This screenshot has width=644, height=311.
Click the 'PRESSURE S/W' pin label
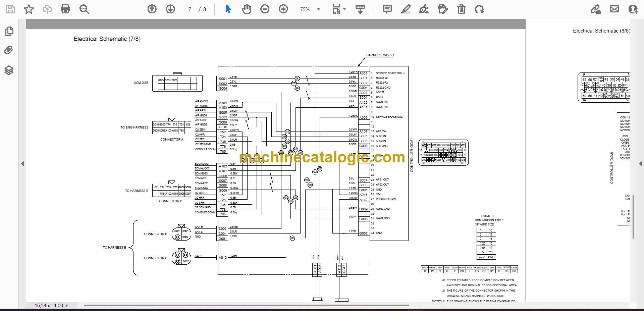pyautogui.click(x=386, y=199)
